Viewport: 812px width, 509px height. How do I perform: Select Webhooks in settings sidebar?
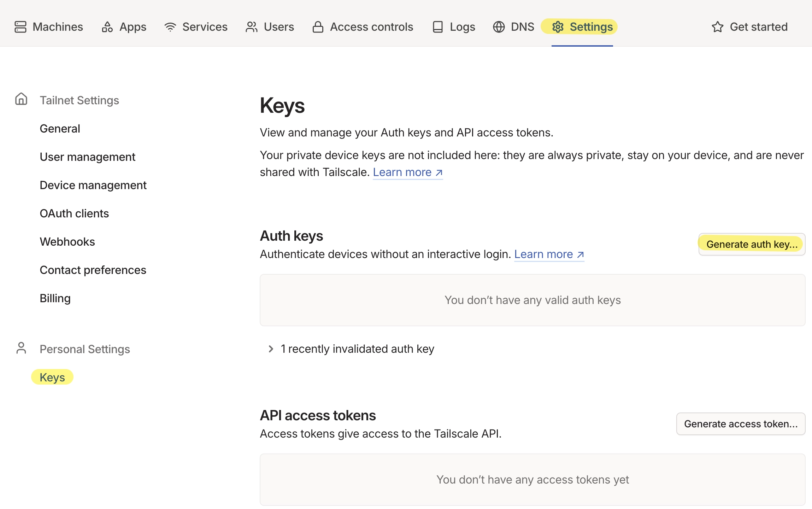tap(67, 242)
